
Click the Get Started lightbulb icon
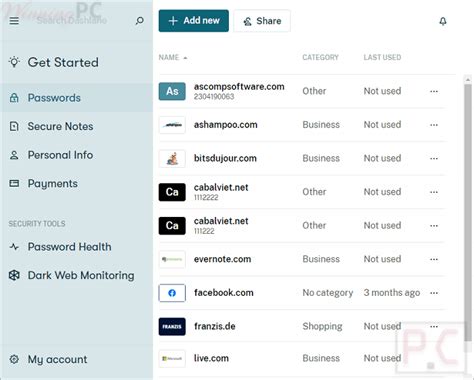tap(14, 62)
